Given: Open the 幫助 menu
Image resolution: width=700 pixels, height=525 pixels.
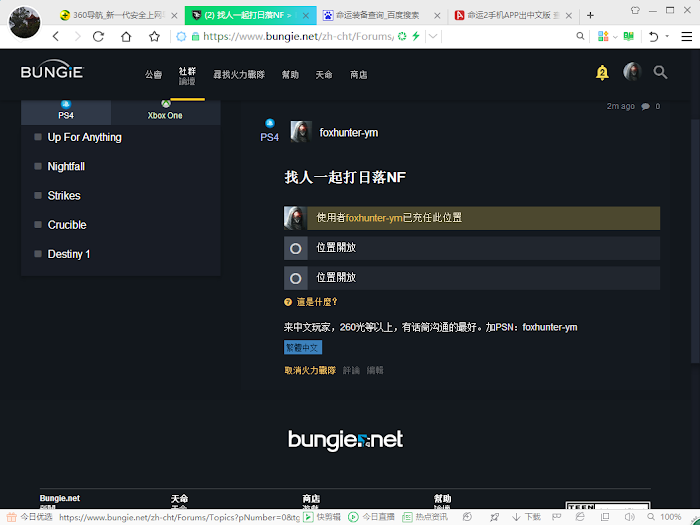Looking at the screenshot, I should (290, 75).
